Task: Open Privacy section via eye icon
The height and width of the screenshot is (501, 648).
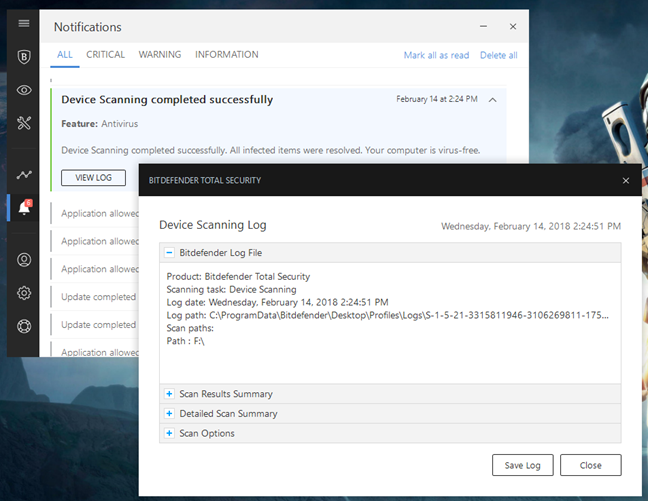Action: click(x=24, y=90)
